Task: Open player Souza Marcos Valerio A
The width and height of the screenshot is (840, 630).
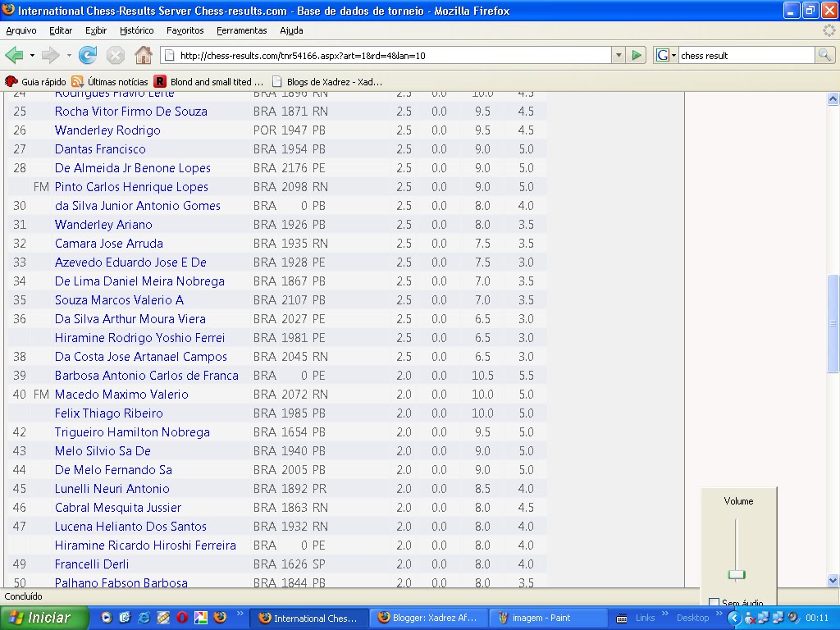Action: pyautogui.click(x=119, y=300)
